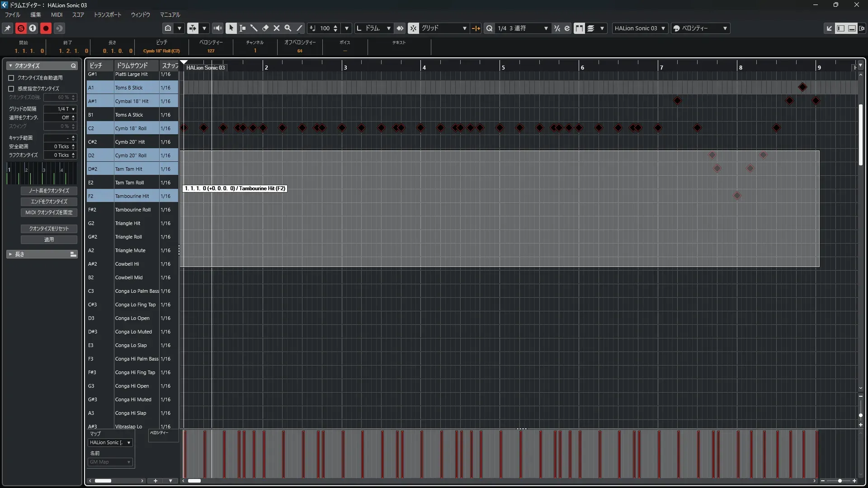Enable auto-apply quantize checkbox
This screenshot has width=868, height=488.
coord(11,78)
